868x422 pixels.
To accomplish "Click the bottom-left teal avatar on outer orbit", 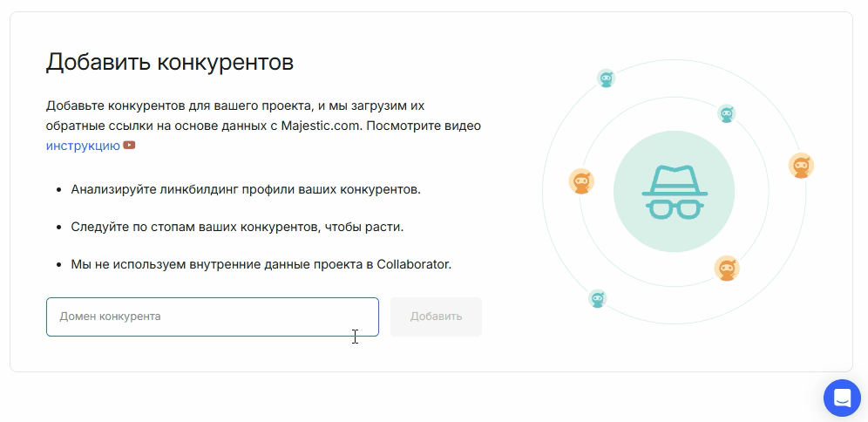I will (598, 299).
